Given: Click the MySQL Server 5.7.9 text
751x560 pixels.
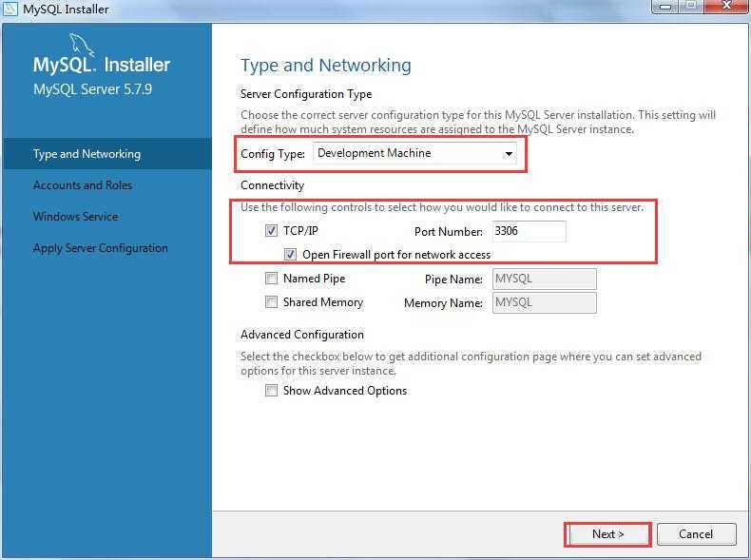Looking at the screenshot, I should click(92, 89).
